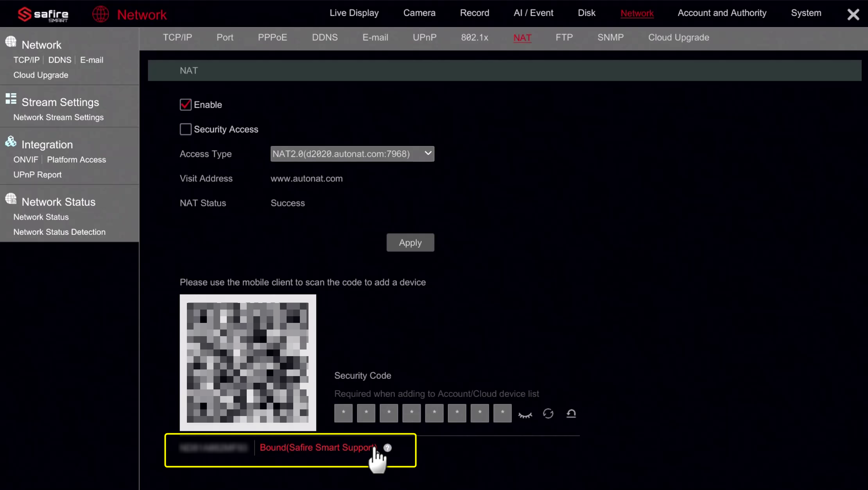
Task: Switch to the UPnP tab
Action: (424, 38)
